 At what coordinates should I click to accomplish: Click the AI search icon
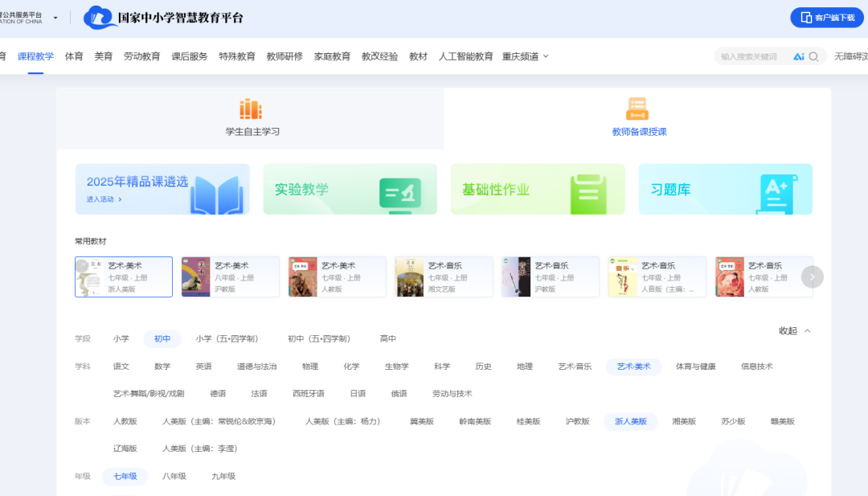click(x=798, y=55)
